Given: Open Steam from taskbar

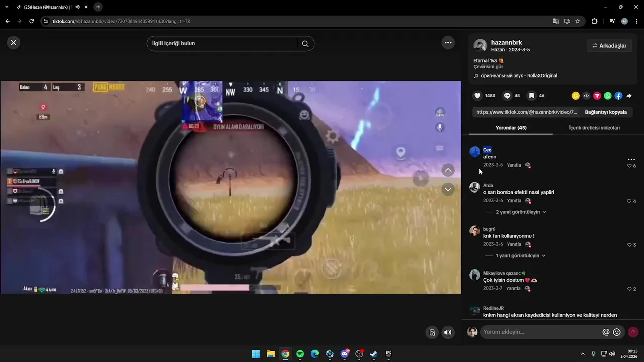Looking at the screenshot, I should point(374,354).
